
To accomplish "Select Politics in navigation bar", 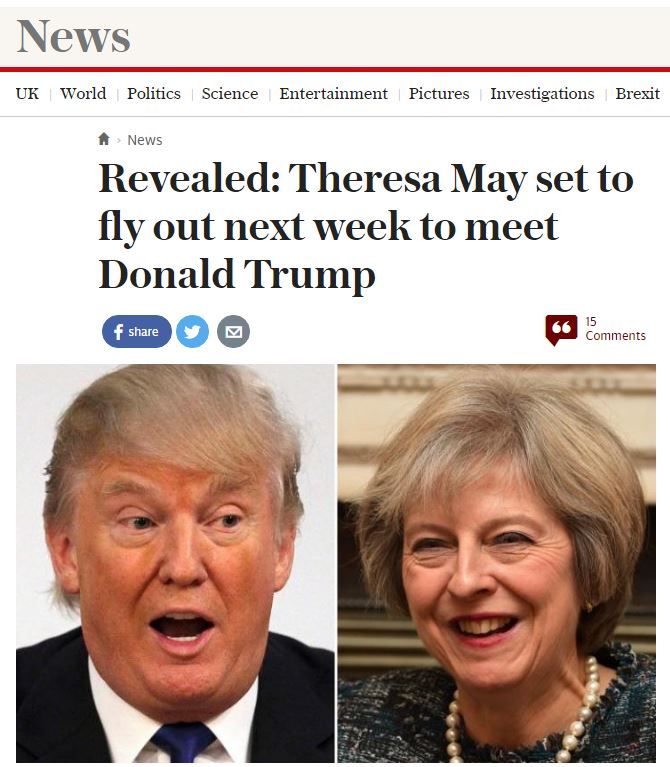I will (x=154, y=93).
